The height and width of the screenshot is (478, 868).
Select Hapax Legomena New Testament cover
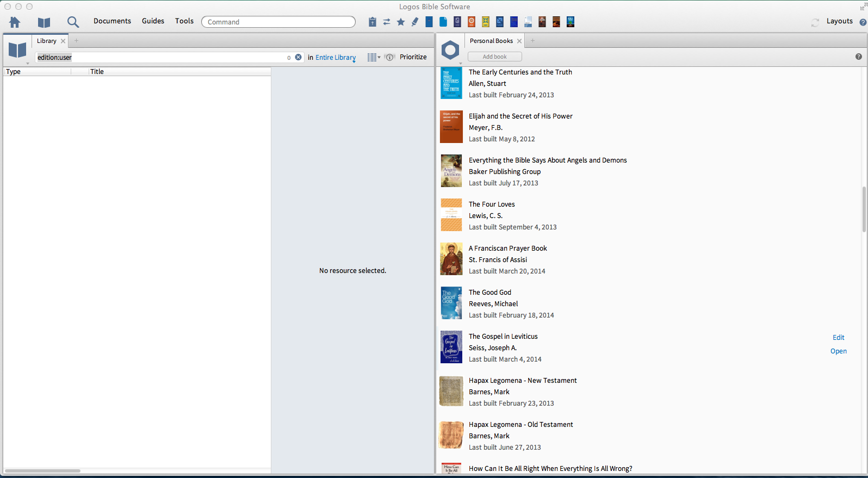click(x=451, y=391)
